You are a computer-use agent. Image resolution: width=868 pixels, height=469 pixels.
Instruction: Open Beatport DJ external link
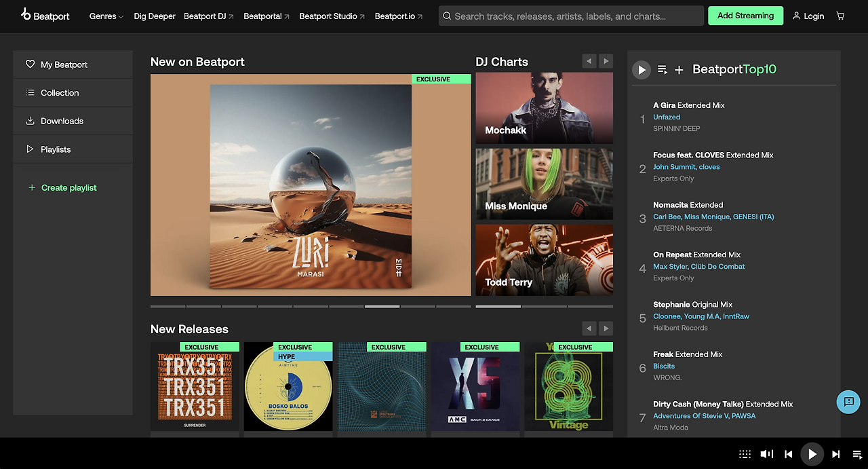pos(209,16)
